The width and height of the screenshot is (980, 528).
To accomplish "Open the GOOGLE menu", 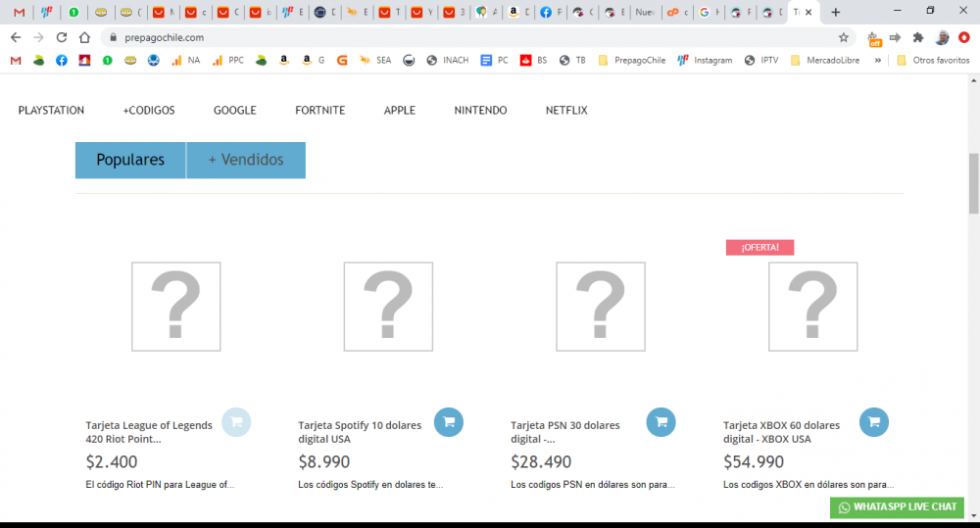I will (x=235, y=111).
